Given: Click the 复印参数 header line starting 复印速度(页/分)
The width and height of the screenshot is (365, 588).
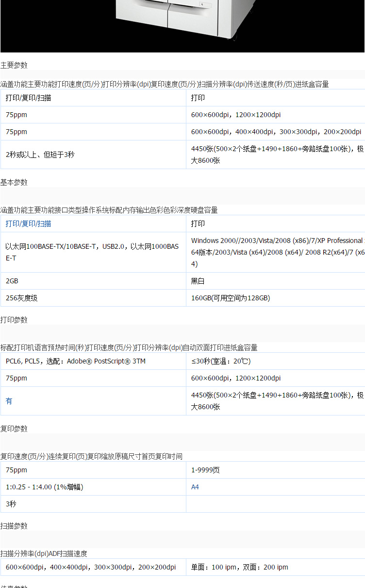Looking at the screenshot, I should click(x=91, y=456).
